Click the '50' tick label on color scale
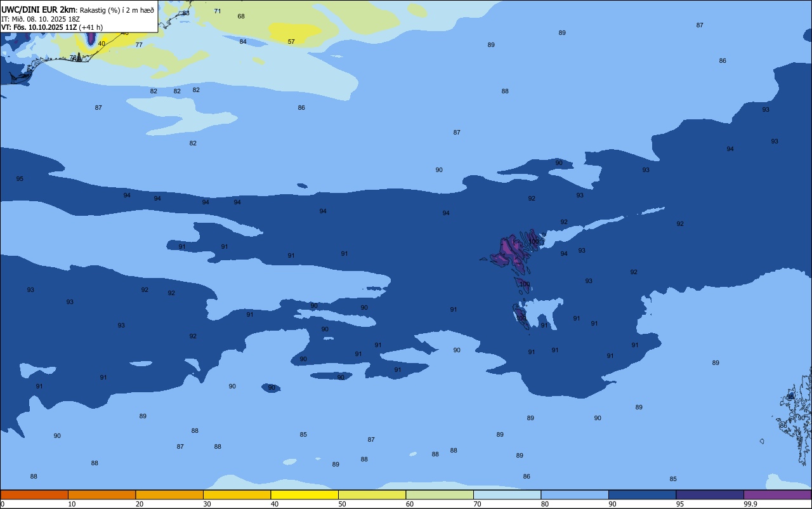Screen dimensions: 812x509 342,504
